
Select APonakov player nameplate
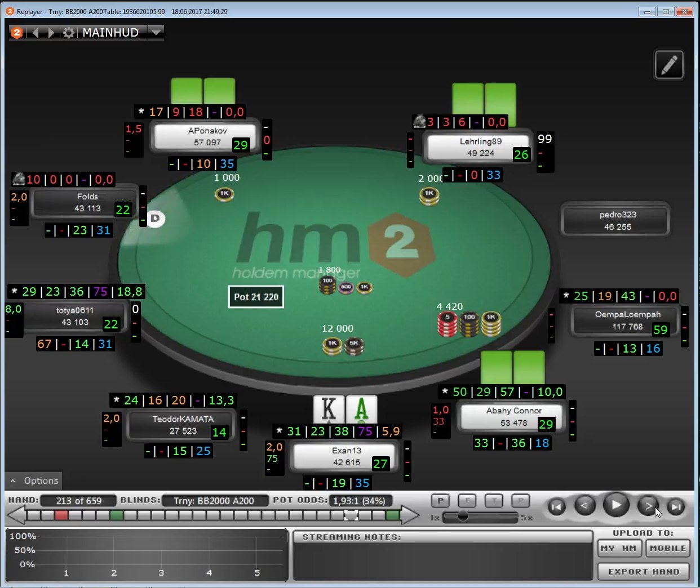click(x=206, y=136)
